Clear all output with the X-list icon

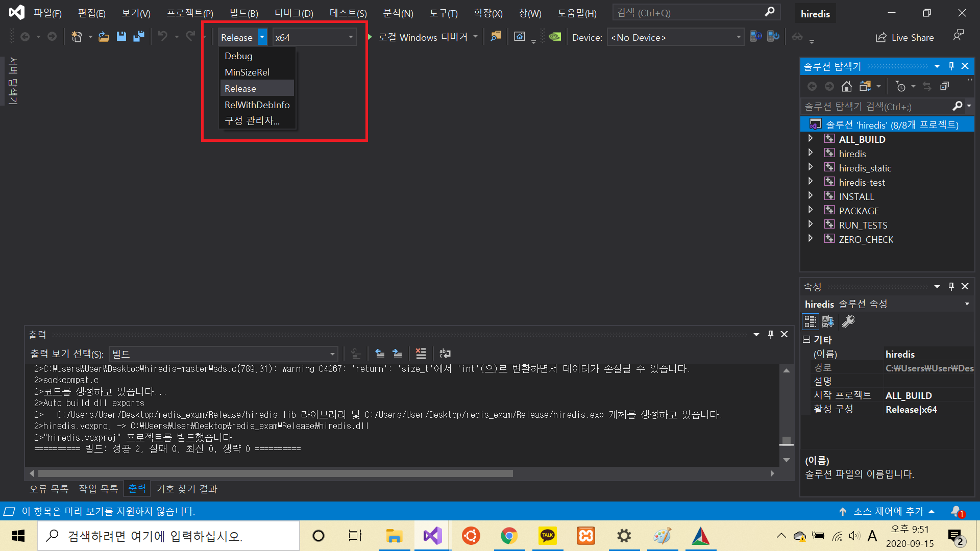point(421,353)
